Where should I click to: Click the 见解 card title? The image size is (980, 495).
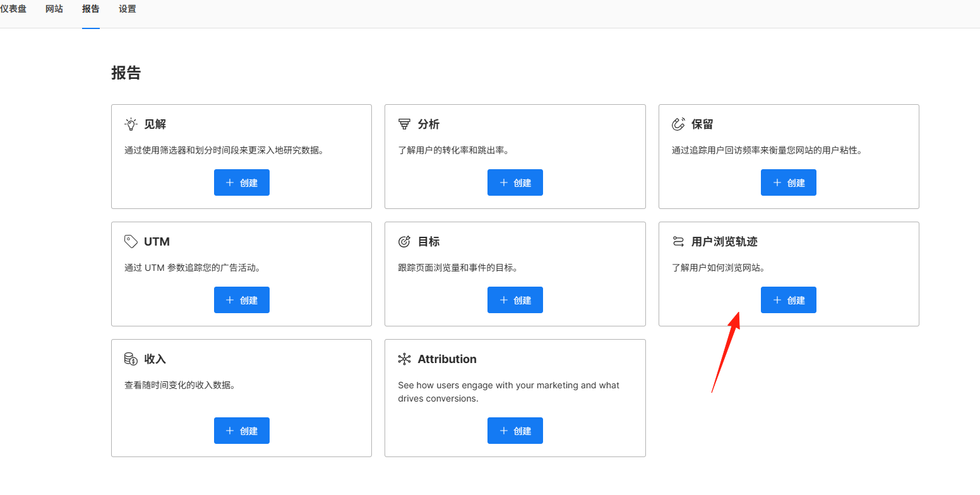coord(155,124)
